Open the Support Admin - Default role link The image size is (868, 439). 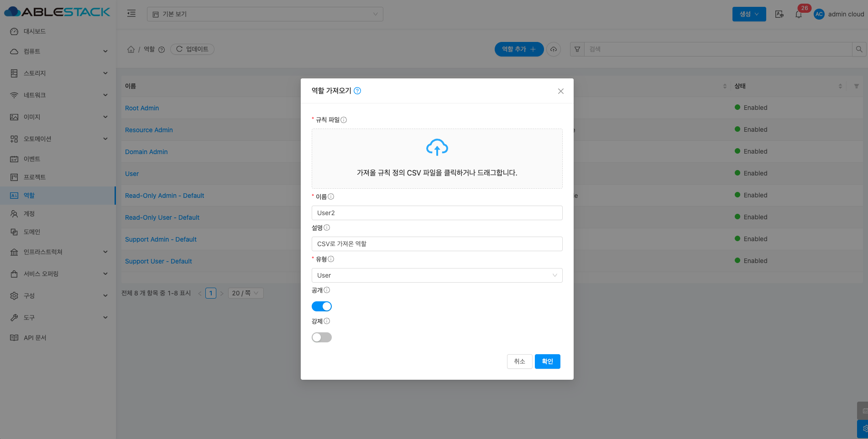(161, 239)
